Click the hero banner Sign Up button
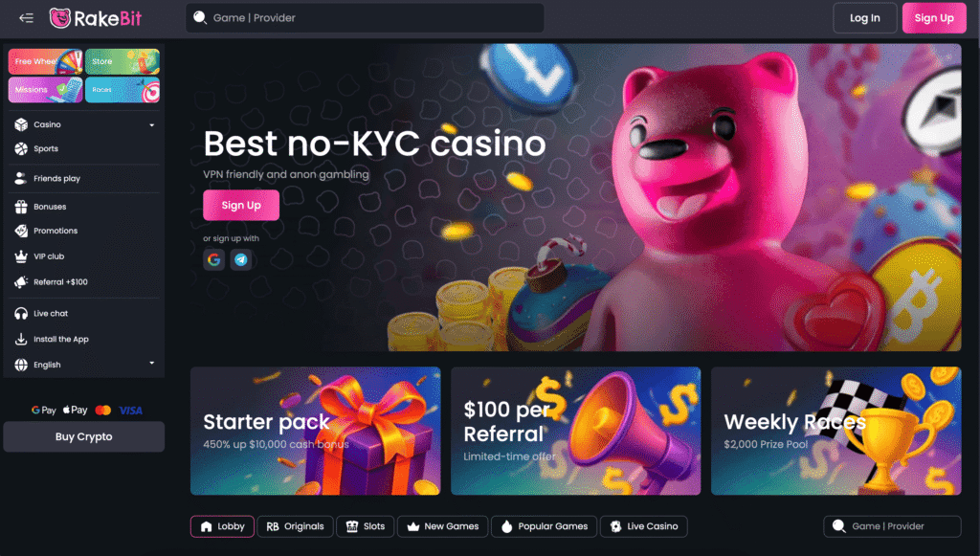 241,205
